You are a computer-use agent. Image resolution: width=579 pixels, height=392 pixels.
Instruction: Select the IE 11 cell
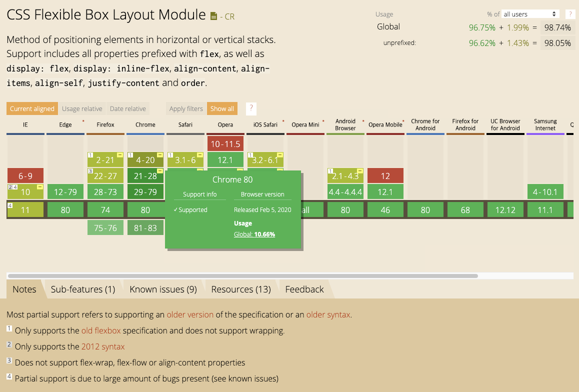tap(25, 209)
